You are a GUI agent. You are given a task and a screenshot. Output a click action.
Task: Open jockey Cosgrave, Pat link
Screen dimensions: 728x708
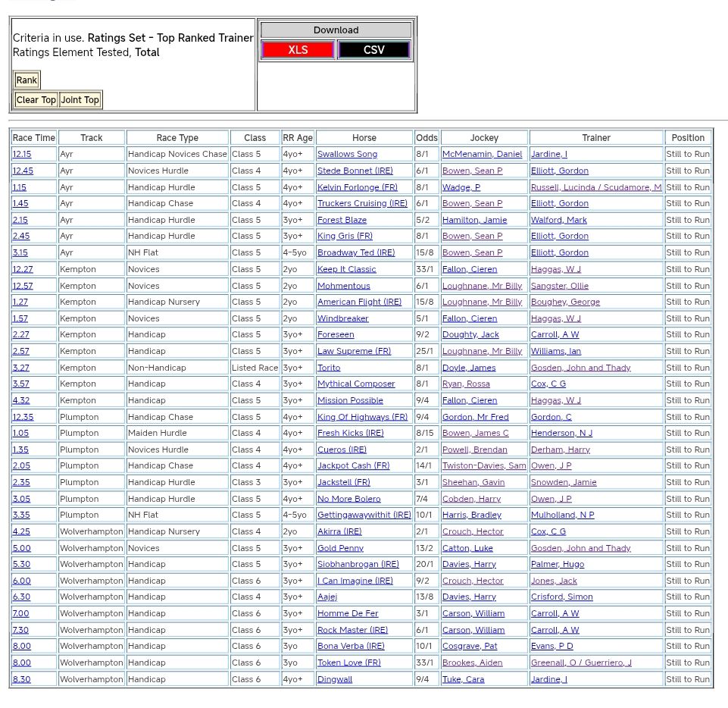[x=470, y=647]
